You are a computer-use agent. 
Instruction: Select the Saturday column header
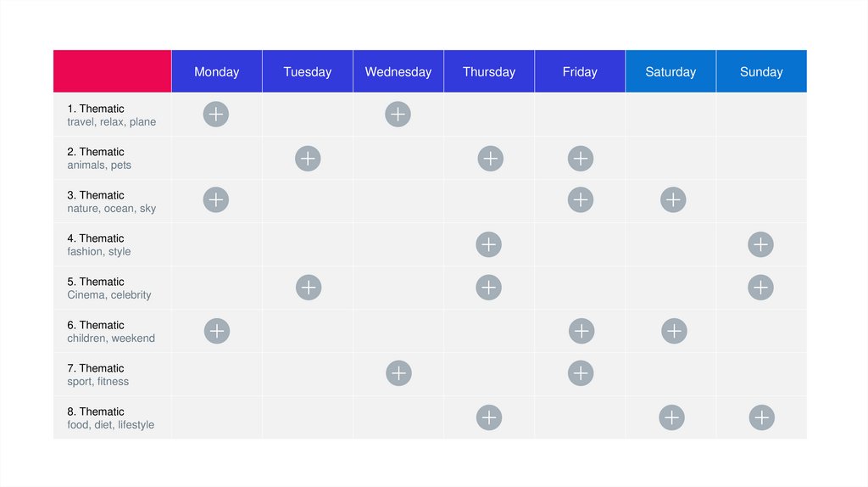(x=670, y=72)
